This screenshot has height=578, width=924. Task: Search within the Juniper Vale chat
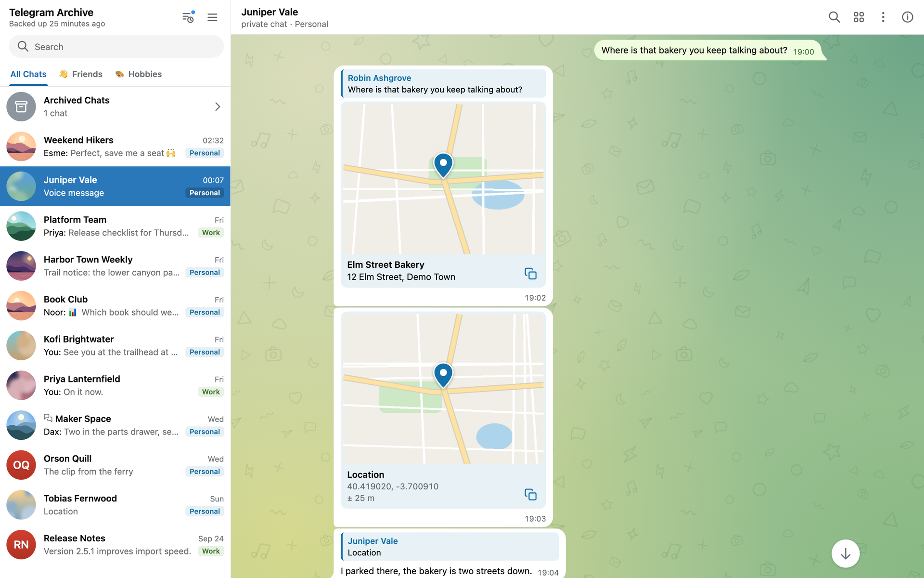point(834,17)
